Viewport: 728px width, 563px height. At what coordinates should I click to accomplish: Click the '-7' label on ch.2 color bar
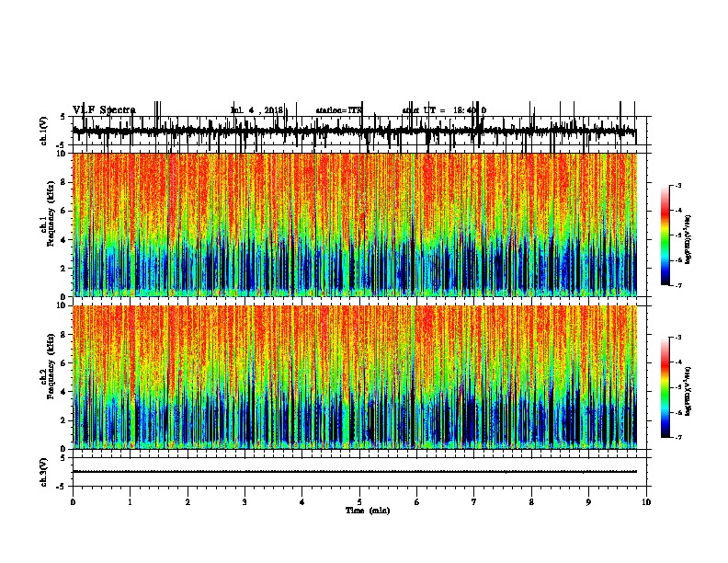click(x=677, y=437)
